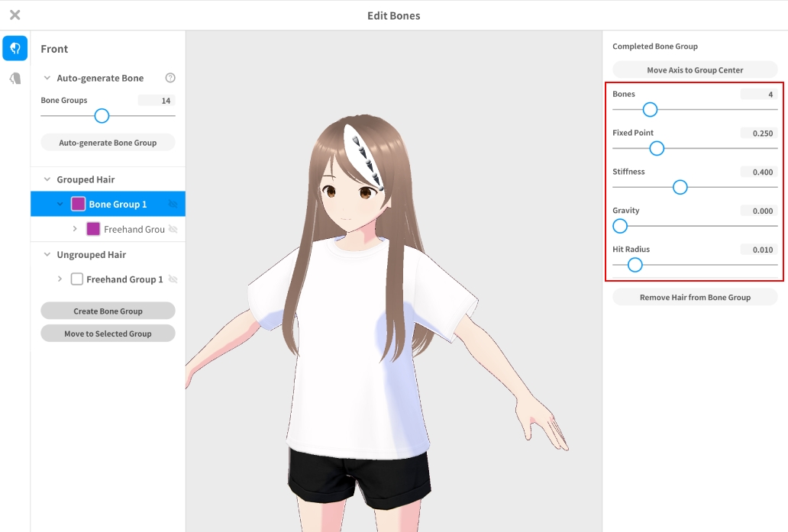Click the purple swatch of grouped Freehand Group
This screenshot has height=532, width=788.
coord(93,229)
